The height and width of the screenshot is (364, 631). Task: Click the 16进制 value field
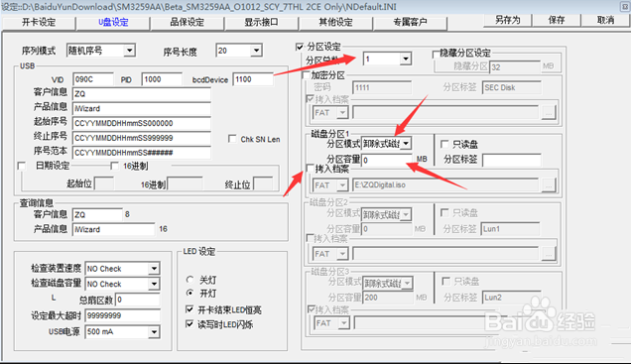pyautogui.click(x=185, y=184)
